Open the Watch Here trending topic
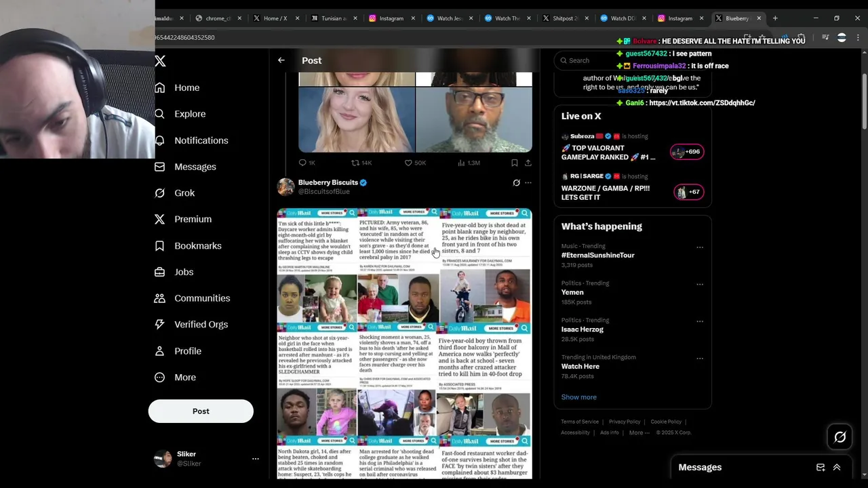The image size is (868, 488). (x=580, y=367)
